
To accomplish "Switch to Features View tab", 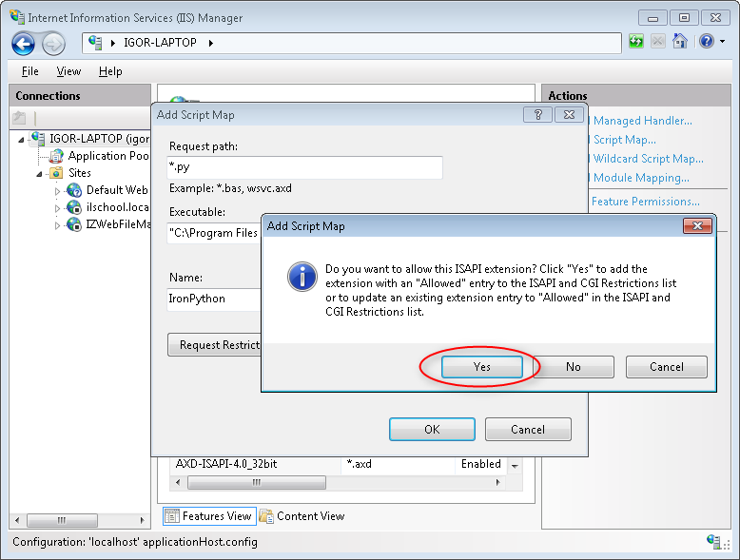I will click(209, 516).
